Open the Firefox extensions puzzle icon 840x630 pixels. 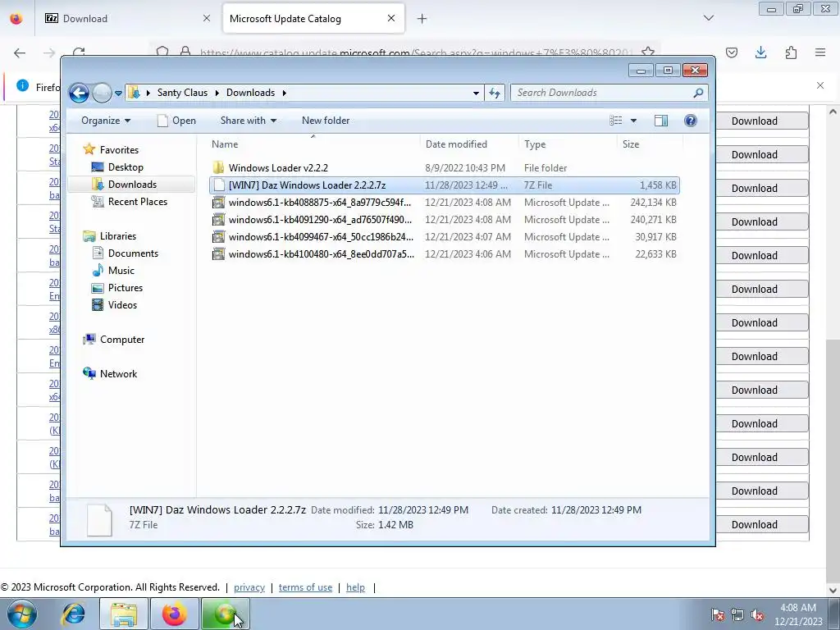[791, 52]
